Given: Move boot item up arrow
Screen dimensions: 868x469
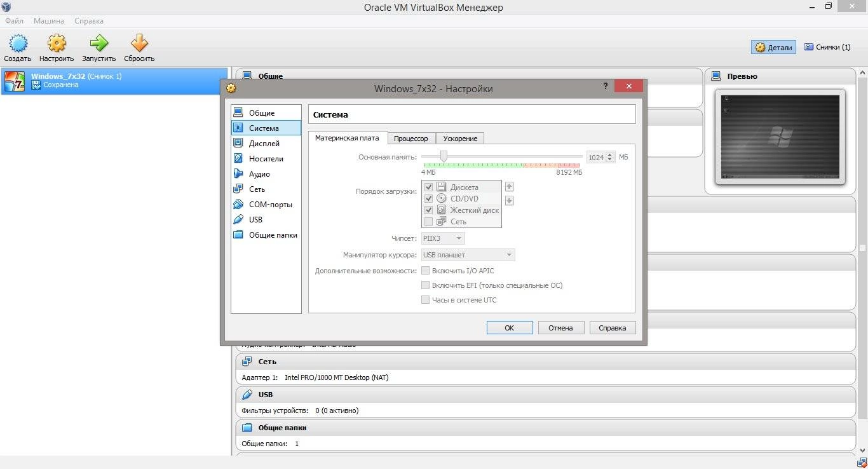Looking at the screenshot, I should (x=509, y=186).
